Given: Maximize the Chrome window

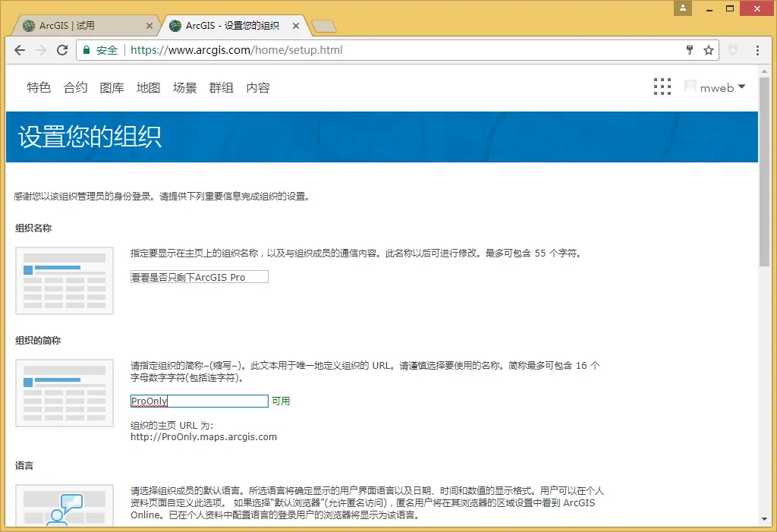Looking at the screenshot, I should tap(729, 8).
